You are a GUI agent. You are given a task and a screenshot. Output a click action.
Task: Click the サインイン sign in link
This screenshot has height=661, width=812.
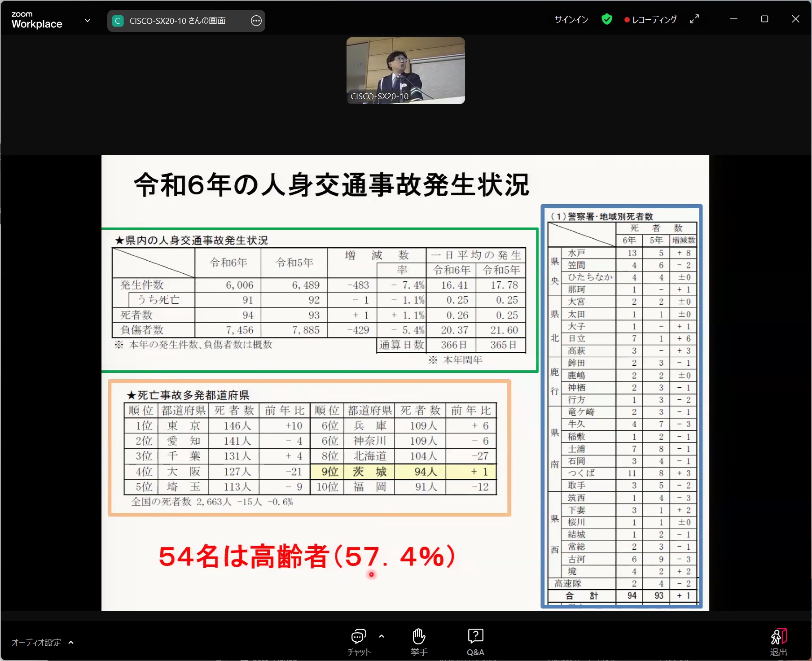pyautogui.click(x=571, y=19)
